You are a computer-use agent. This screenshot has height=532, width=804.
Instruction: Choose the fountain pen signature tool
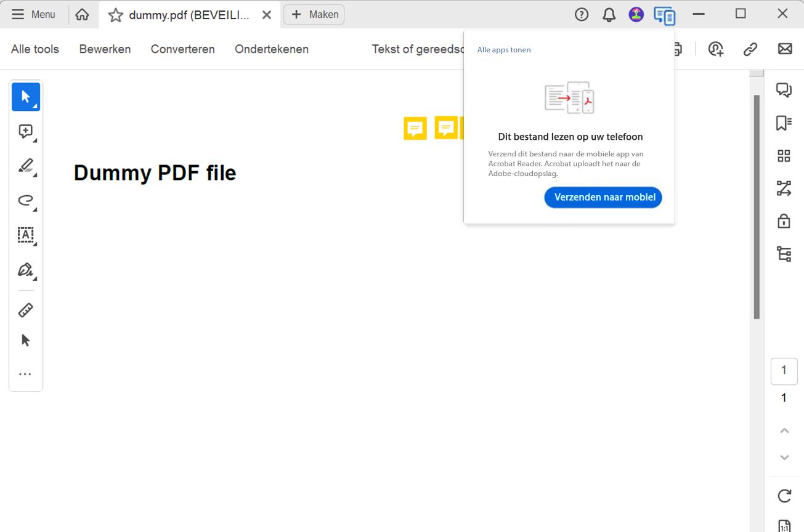[x=26, y=270]
